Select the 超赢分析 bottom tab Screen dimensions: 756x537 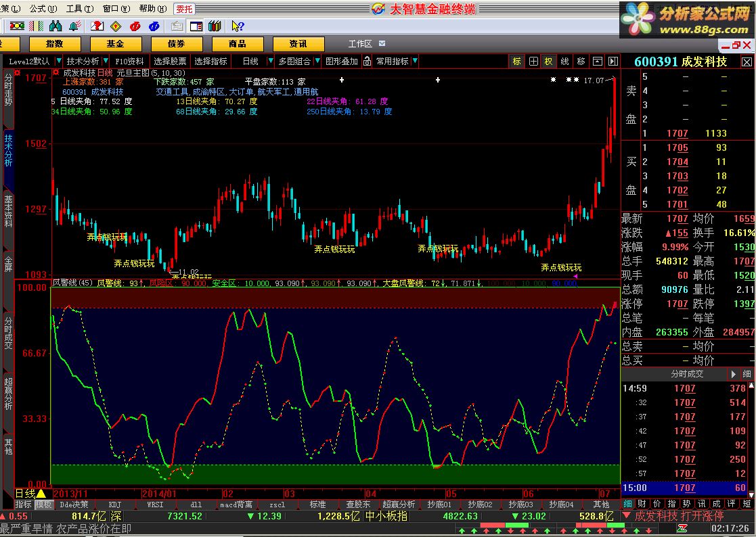tap(399, 505)
